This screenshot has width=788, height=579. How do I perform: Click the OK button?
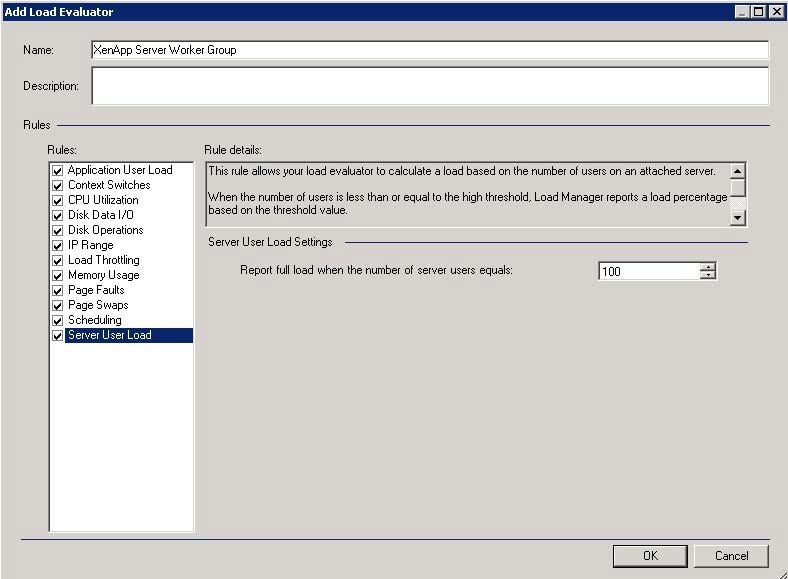pyautogui.click(x=650, y=556)
